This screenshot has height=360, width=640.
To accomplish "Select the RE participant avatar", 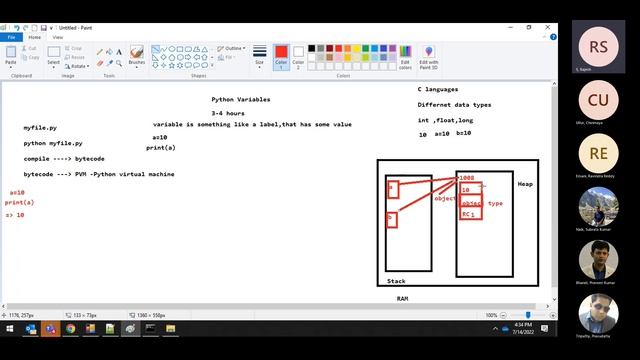I will (x=598, y=153).
